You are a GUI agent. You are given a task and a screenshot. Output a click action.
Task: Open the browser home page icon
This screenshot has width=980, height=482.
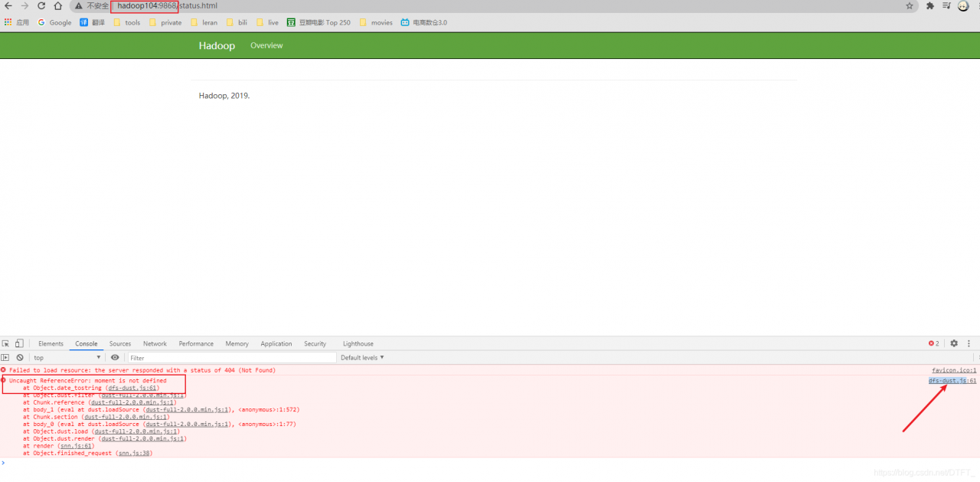coord(57,5)
